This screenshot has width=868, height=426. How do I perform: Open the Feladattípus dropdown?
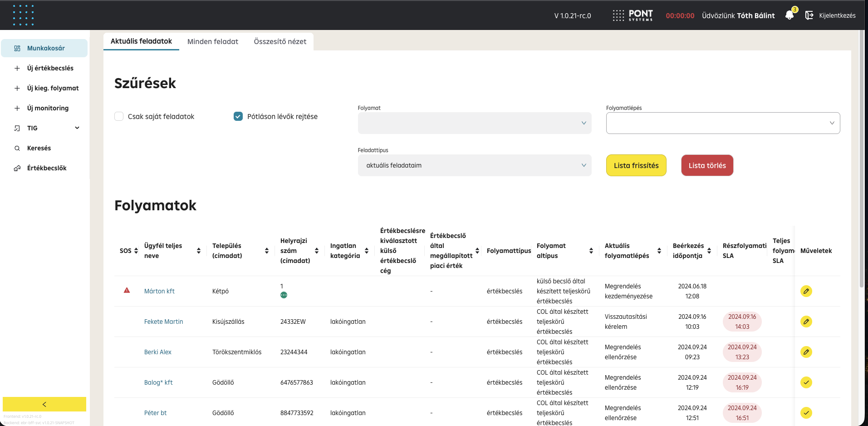coord(474,165)
